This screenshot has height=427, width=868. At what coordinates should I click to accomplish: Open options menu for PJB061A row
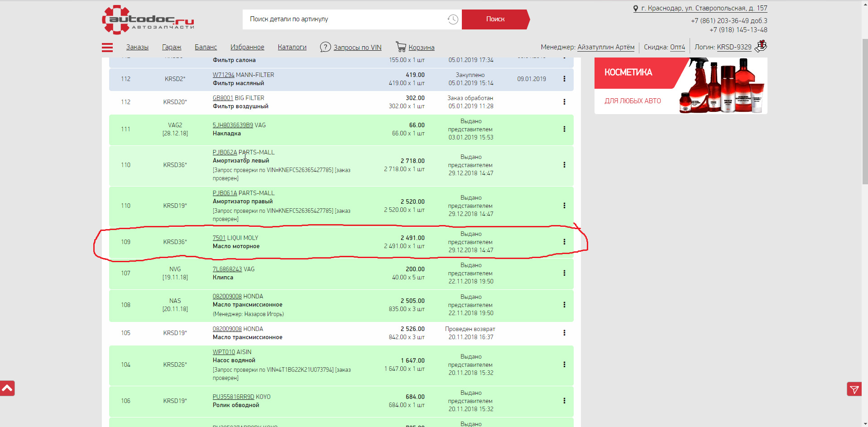[x=564, y=206]
